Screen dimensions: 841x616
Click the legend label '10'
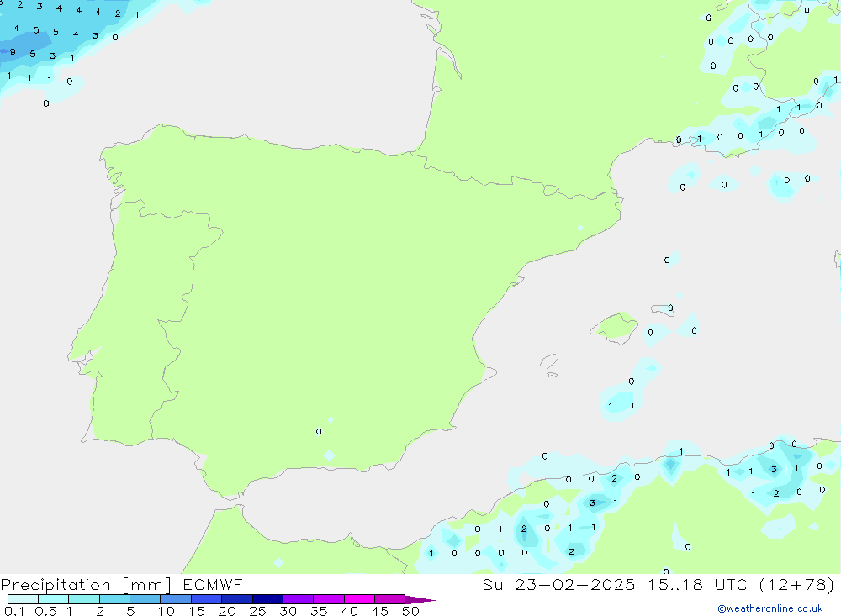[x=167, y=611]
